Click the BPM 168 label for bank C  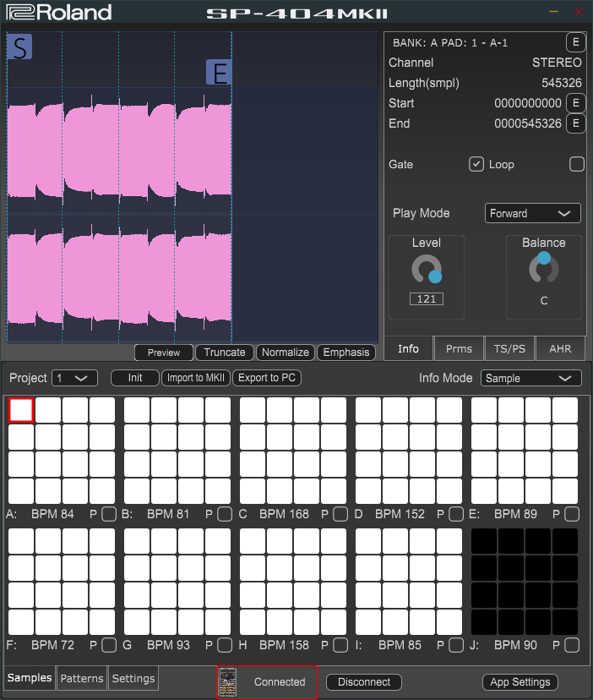tap(284, 514)
